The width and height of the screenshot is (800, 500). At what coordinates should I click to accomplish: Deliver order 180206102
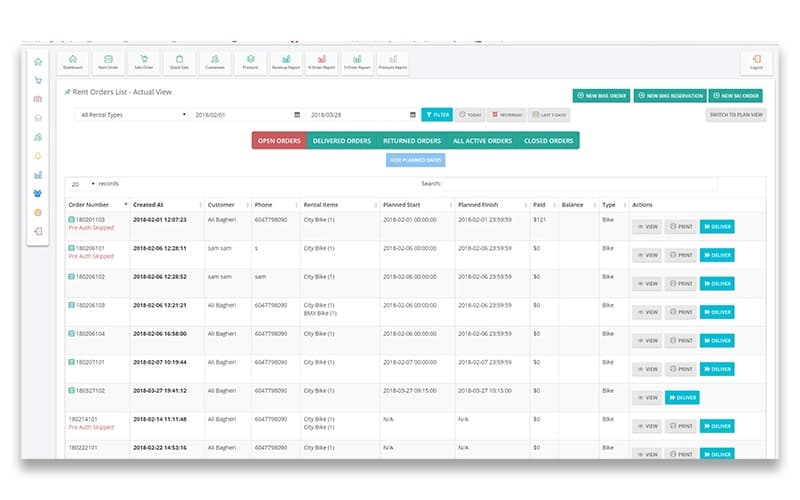tap(717, 284)
